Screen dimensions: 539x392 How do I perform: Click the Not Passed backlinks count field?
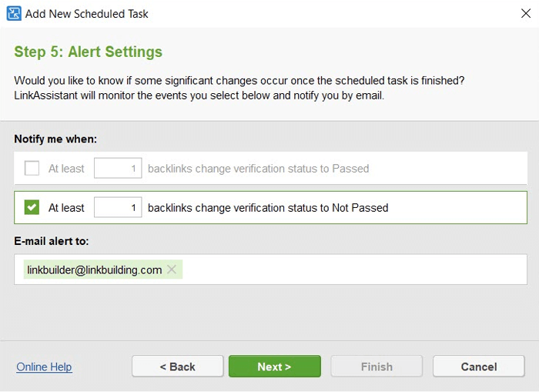point(118,207)
